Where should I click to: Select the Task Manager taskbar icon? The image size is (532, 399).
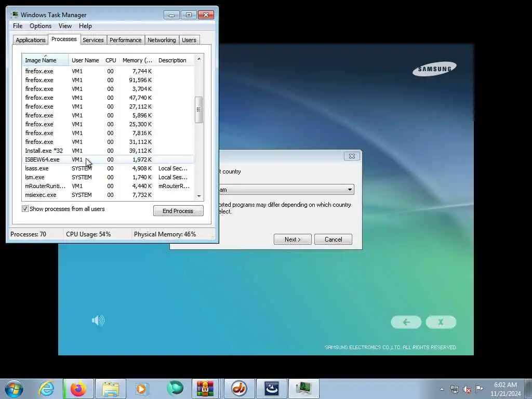click(x=303, y=389)
